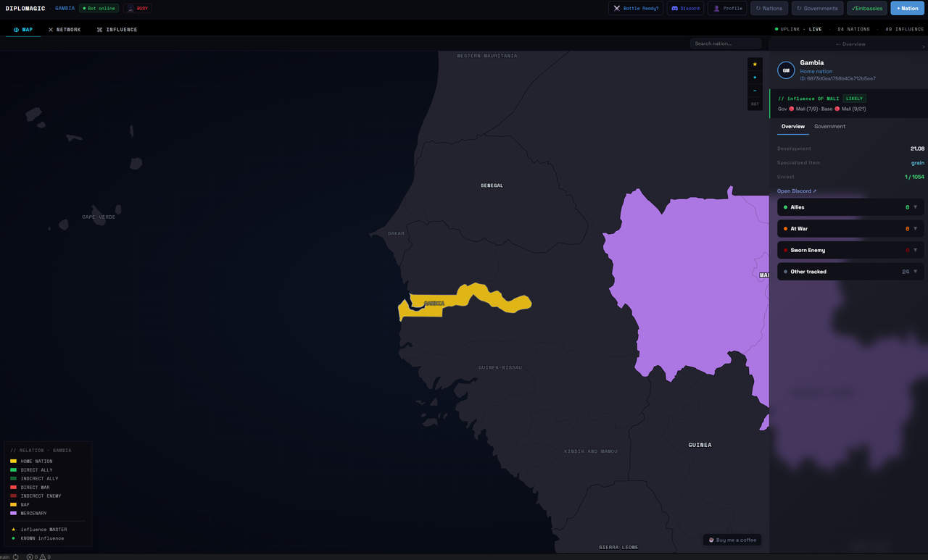928x560 pixels.
Task: Focus the Search nation input field
Action: pyautogui.click(x=726, y=43)
